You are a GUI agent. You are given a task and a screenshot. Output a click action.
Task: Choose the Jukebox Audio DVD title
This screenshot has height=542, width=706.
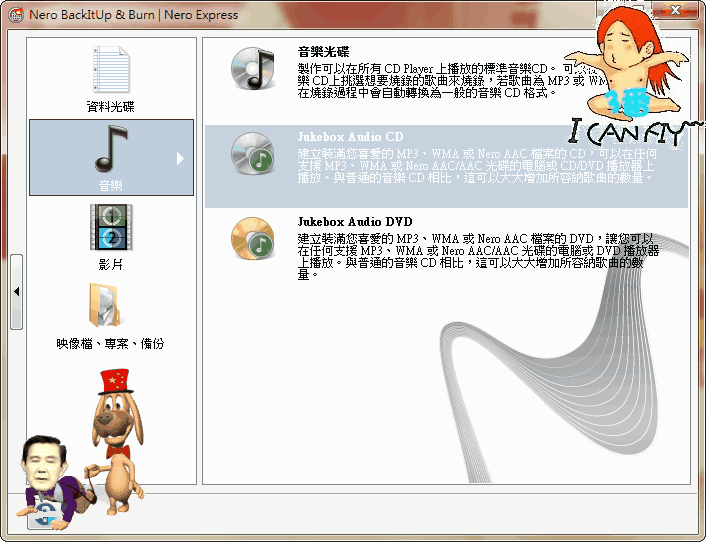(x=355, y=221)
